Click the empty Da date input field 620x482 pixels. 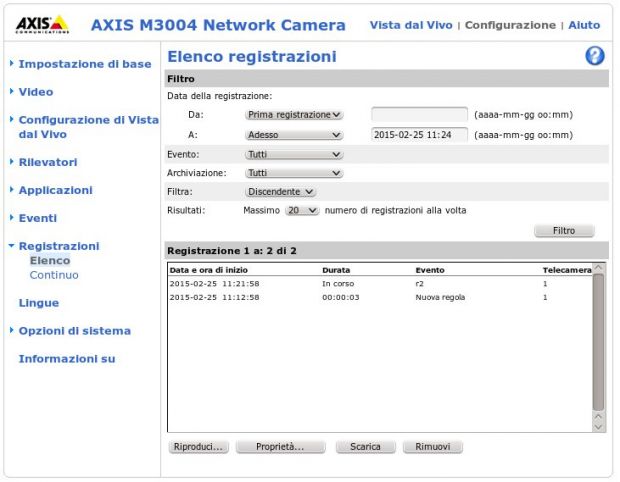coord(420,115)
